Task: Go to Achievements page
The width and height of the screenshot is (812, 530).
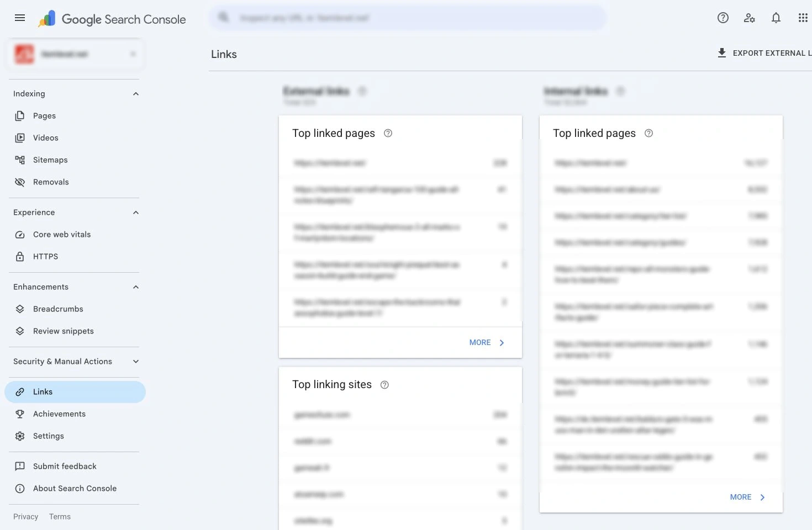Action: [x=75, y=414]
